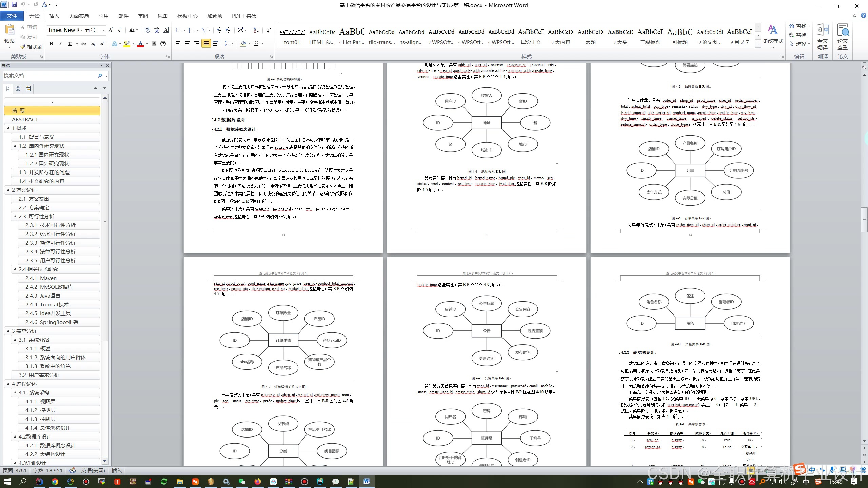Click the yellow text highlight color

[127, 44]
